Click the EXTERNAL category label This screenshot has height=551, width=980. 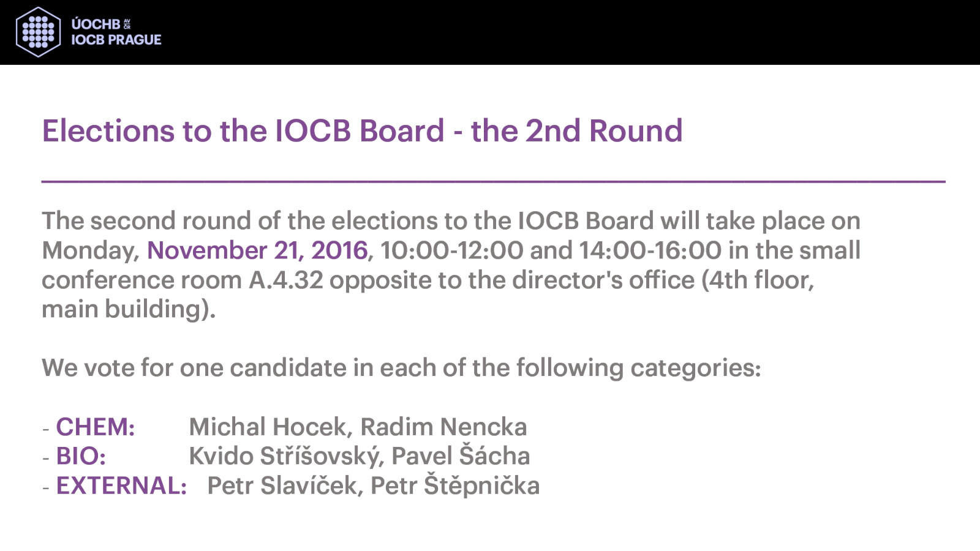tap(121, 485)
